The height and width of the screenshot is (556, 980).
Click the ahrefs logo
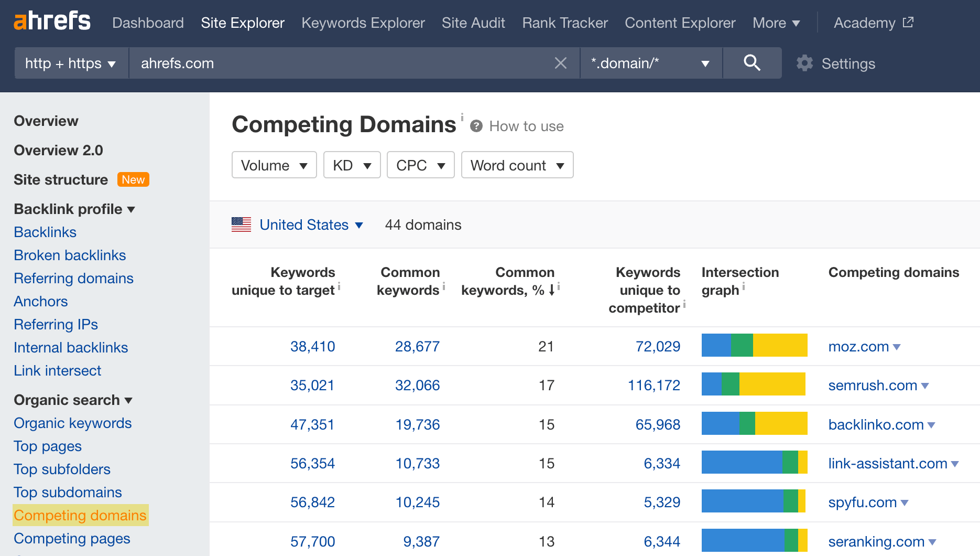(x=52, y=20)
